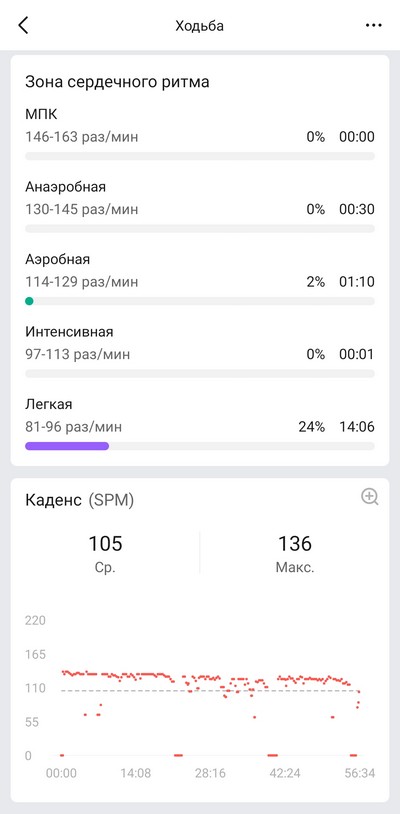The height and width of the screenshot is (814, 400).
Task: Tap the dashed 110 average line
Action: click(x=210, y=690)
